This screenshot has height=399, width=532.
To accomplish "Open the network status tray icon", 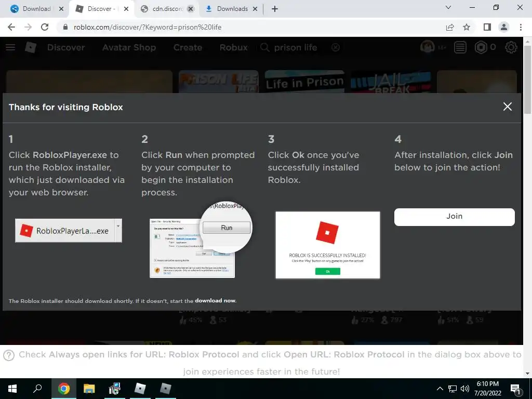I will [x=453, y=389].
